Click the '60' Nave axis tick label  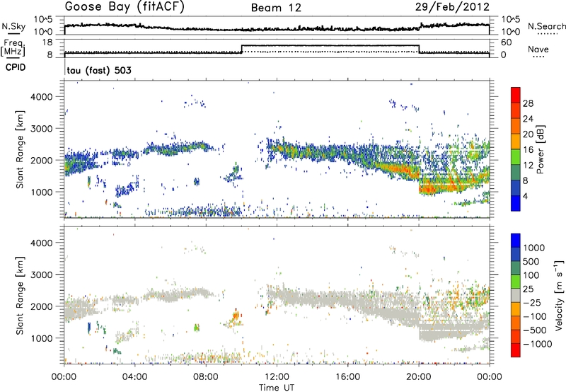[x=507, y=42]
